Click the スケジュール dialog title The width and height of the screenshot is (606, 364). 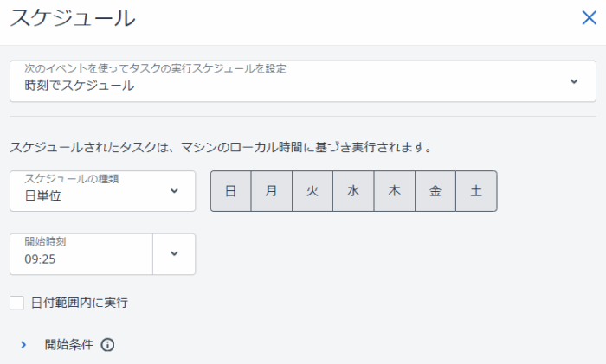tap(73, 19)
